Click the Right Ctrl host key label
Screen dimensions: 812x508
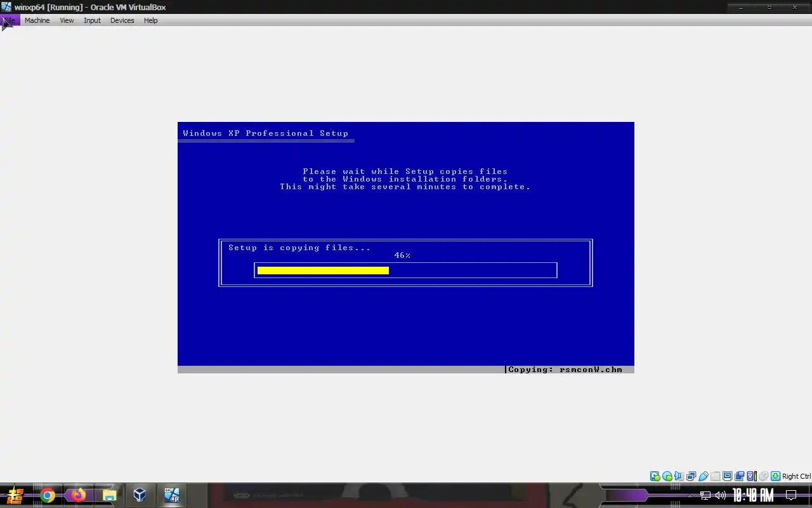pyautogui.click(x=796, y=476)
